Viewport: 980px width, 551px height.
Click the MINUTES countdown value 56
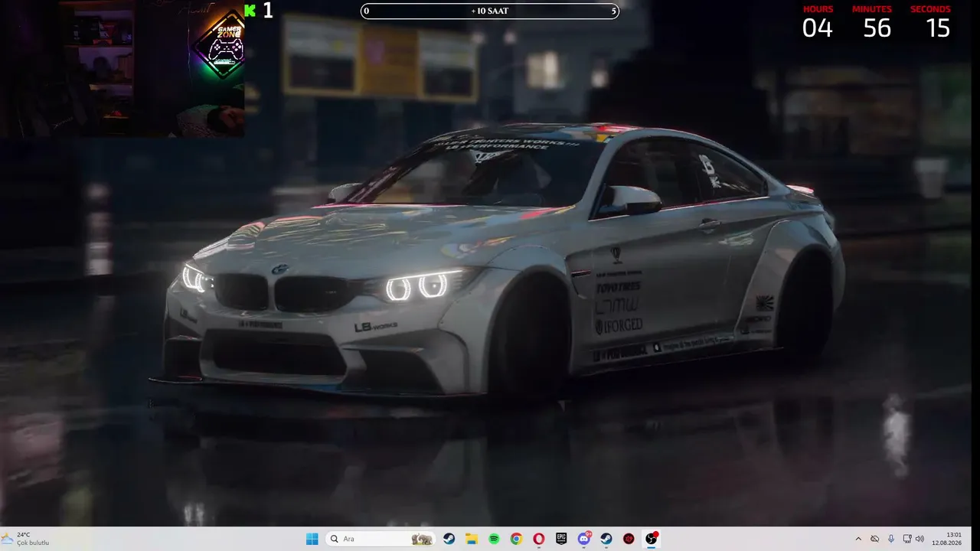click(877, 28)
